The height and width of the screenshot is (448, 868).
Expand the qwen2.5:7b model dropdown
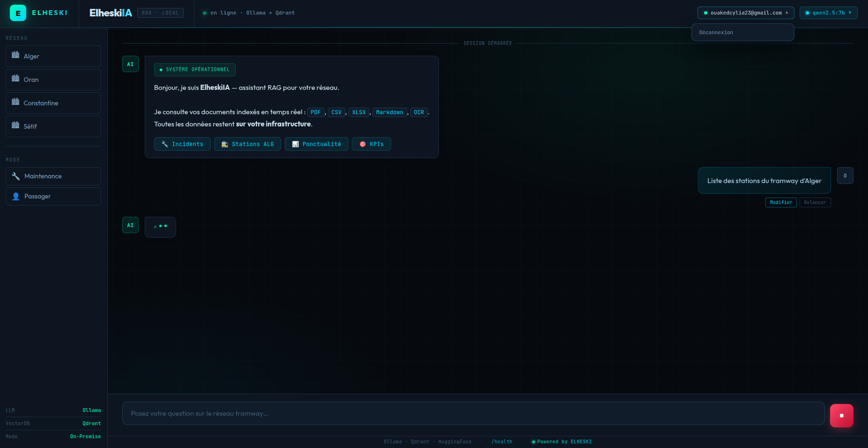pyautogui.click(x=828, y=13)
